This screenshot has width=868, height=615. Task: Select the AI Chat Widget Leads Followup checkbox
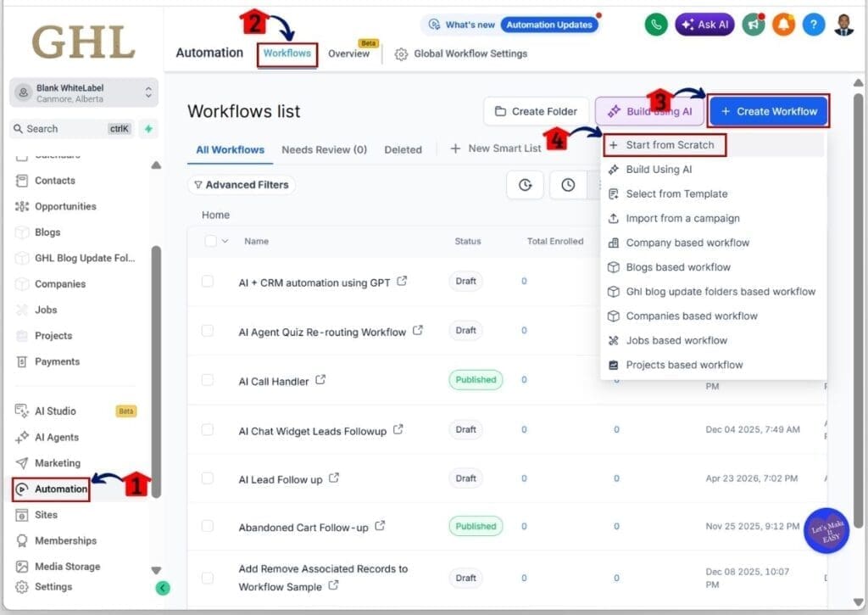pos(208,429)
